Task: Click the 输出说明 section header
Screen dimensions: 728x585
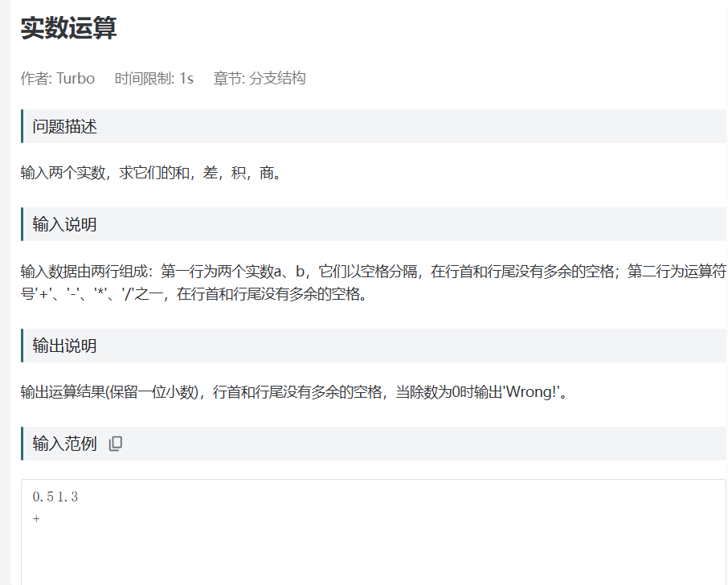Action: pyautogui.click(x=66, y=346)
